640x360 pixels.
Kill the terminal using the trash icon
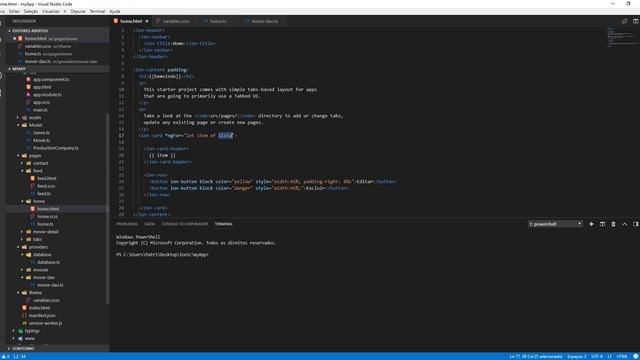pyautogui.click(x=613, y=224)
